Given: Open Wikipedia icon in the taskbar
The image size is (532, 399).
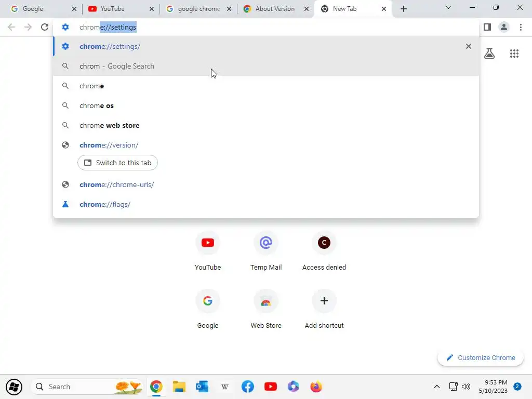Looking at the screenshot, I should tap(224, 387).
